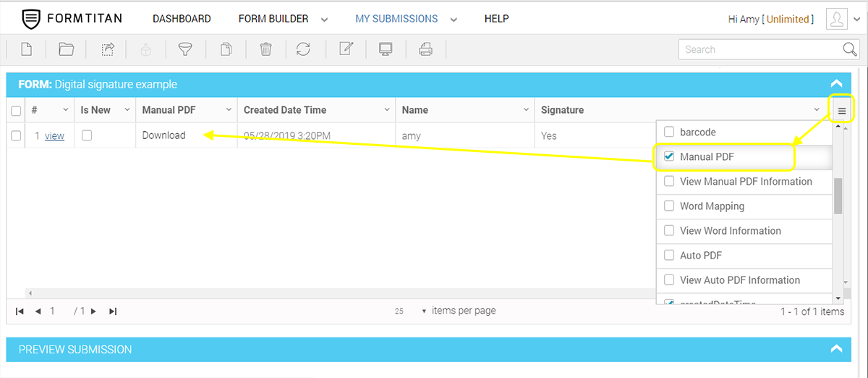Uncheck the Manual PDF column checkbox

coord(669,156)
